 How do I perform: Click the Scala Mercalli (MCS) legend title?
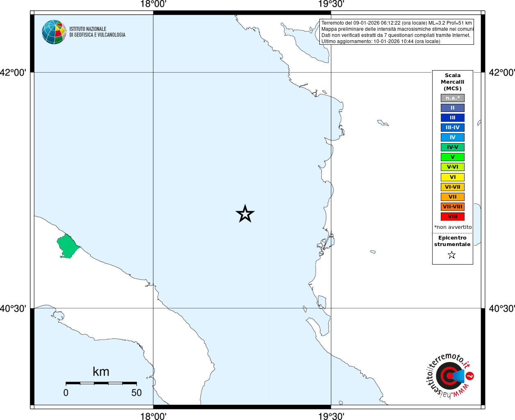tap(453, 82)
